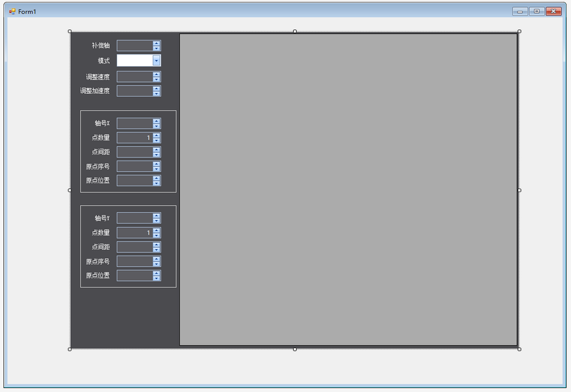Increase 原点序号 in the 轴号X group

[156, 164]
